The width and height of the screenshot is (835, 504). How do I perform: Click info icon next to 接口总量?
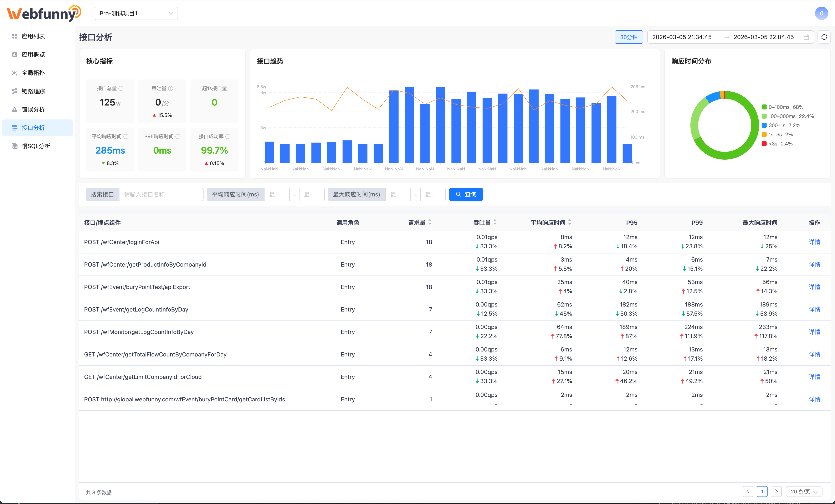pyautogui.click(x=121, y=88)
